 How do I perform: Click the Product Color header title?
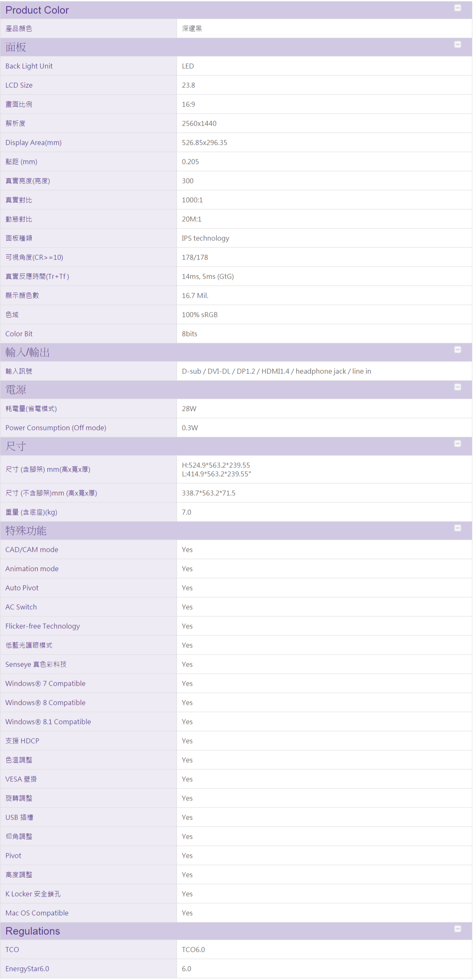[37, 10]
